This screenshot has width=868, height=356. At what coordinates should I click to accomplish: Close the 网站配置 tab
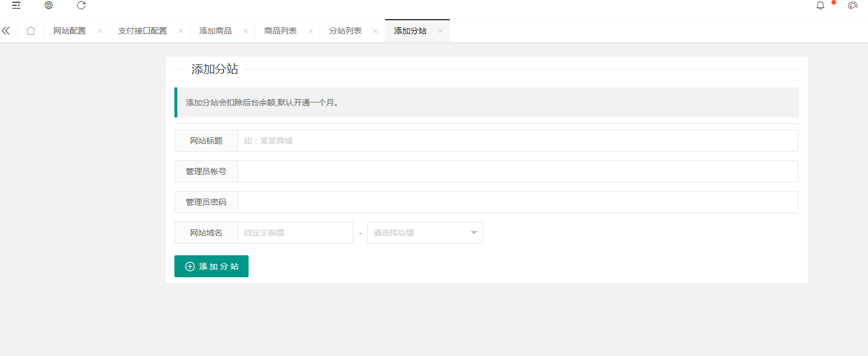pyautogui.click(x=100, y=31)
